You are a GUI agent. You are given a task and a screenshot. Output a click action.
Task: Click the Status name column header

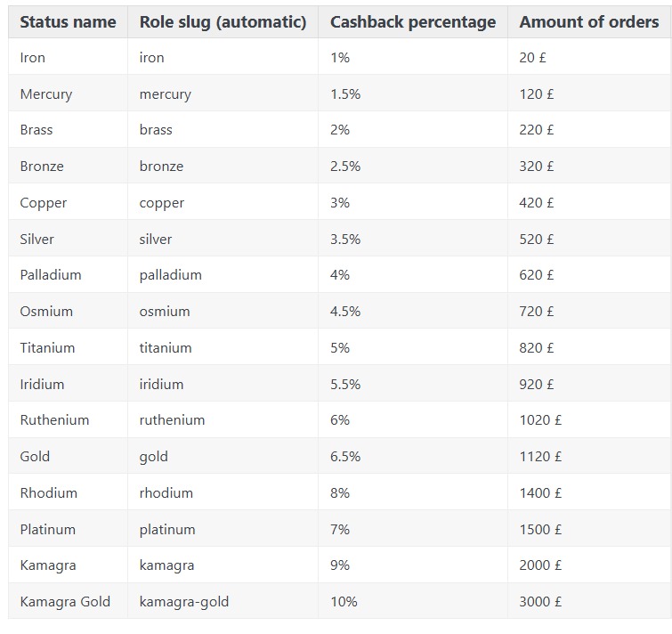[x=68, y=22]
